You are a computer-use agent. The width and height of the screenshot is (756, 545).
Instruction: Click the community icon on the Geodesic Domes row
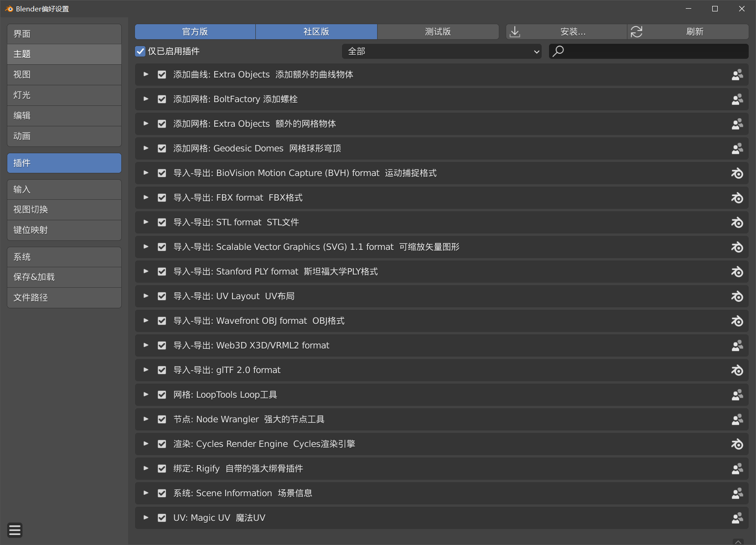pos(737,149)
